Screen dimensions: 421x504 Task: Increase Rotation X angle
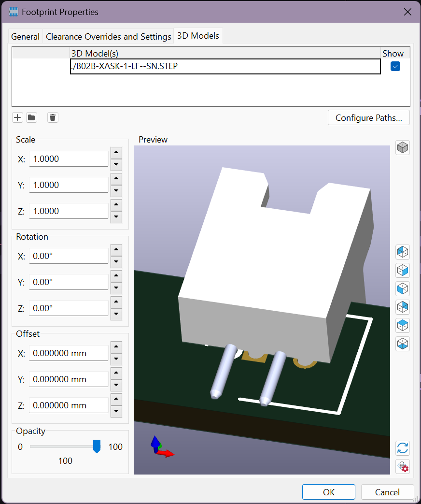pyautogui.click(x=116, y=250)
